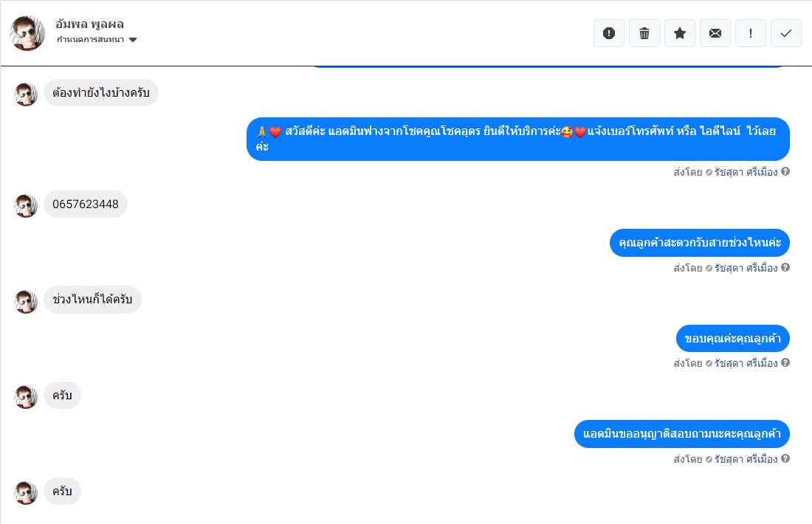The width and height of the screenshot is (812, 524).
Task: Star this conversation as important
Action: point(679,33)
